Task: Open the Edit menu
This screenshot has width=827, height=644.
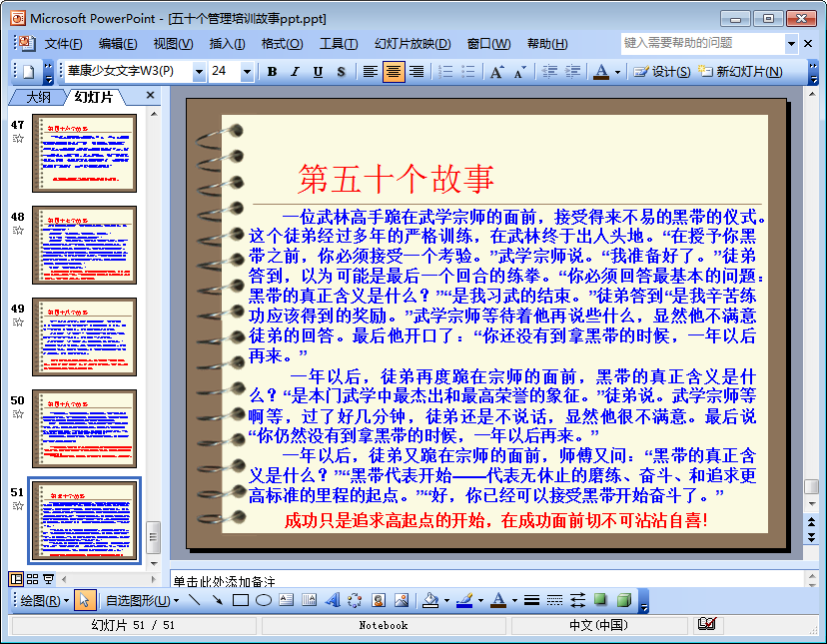Action: point(118,44)
